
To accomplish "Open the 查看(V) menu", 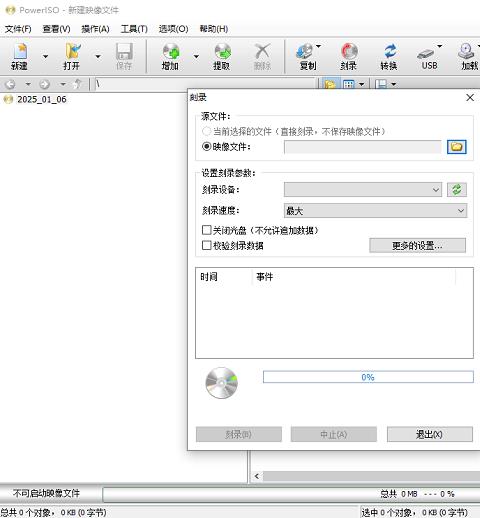I will [x=56, y=29].
